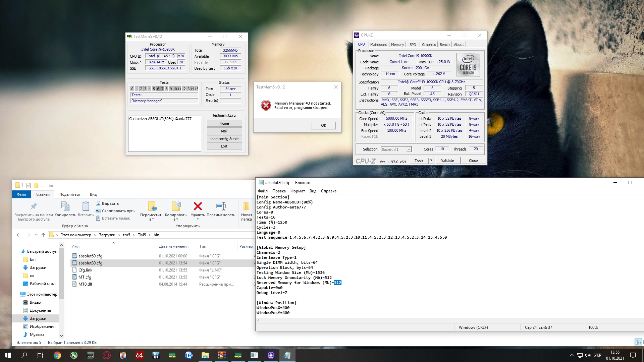644x362 pixels.
Task: Open the Формат menu in Notepad
Action: [298, 191]
